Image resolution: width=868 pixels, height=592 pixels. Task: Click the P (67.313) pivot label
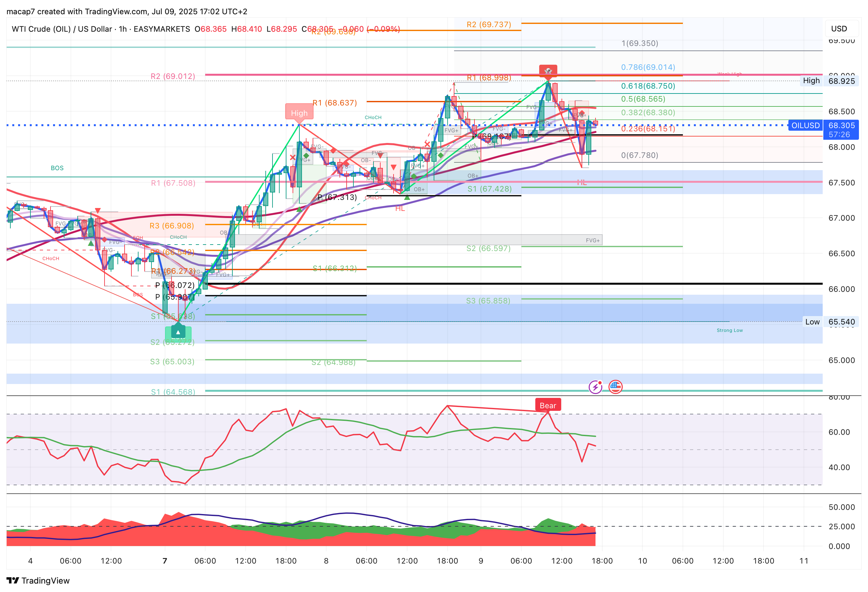[337, 197]
